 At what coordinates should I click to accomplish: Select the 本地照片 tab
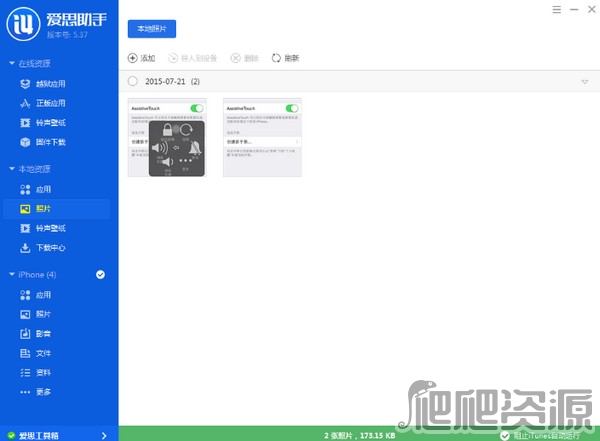click(152, 29)
